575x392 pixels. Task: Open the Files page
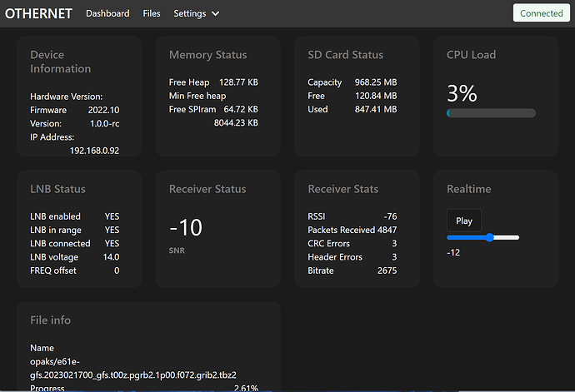pyautogui.click(x=152, y=13)
